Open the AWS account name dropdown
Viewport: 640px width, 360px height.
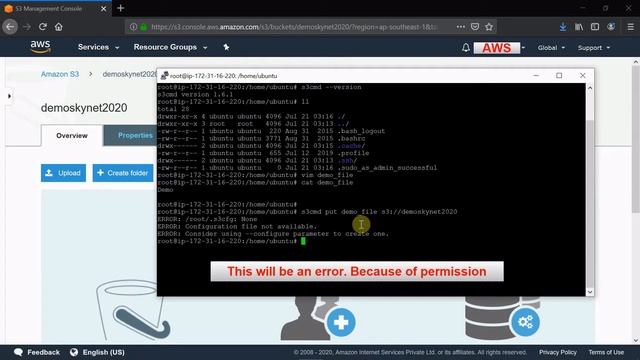(499, 48)
